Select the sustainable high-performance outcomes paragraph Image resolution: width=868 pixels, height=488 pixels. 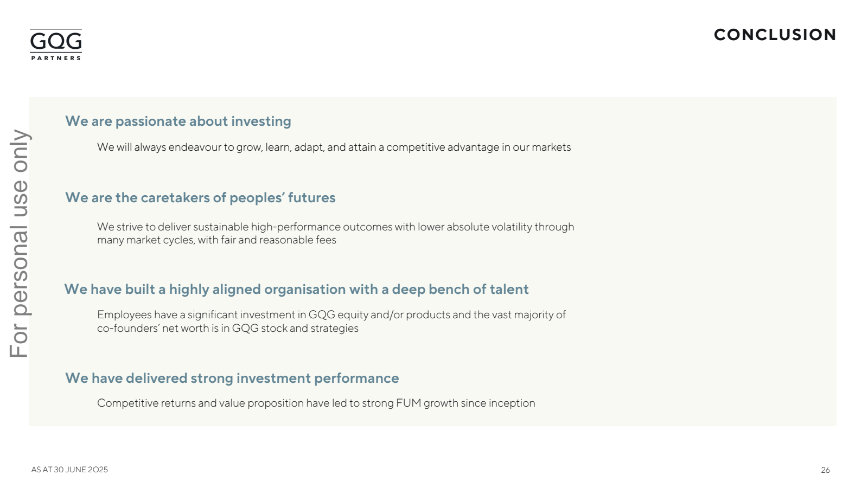click(x=335, y=234)
